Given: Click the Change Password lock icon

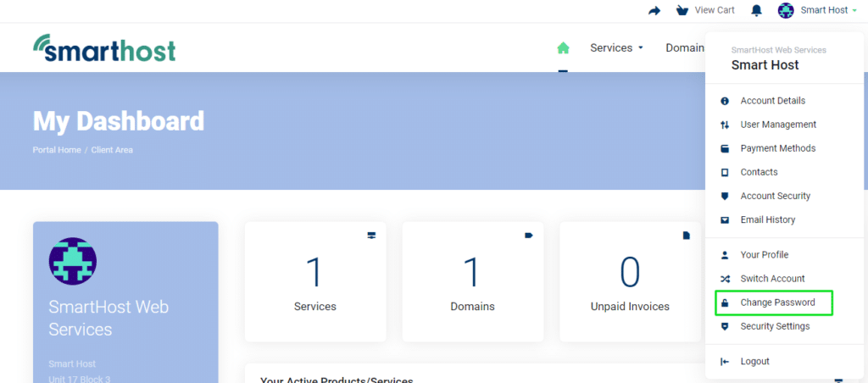Looking at the screenshot, I should click(x=725, y=303).
